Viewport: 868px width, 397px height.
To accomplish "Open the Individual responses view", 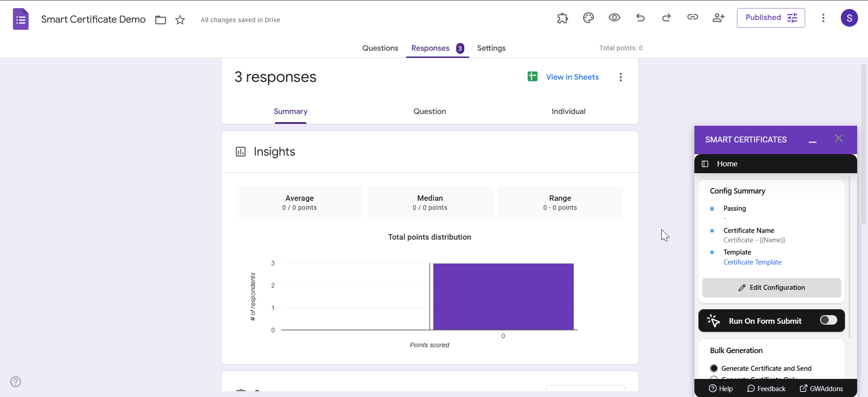I will pyautogui.click(x=568, y=111).
